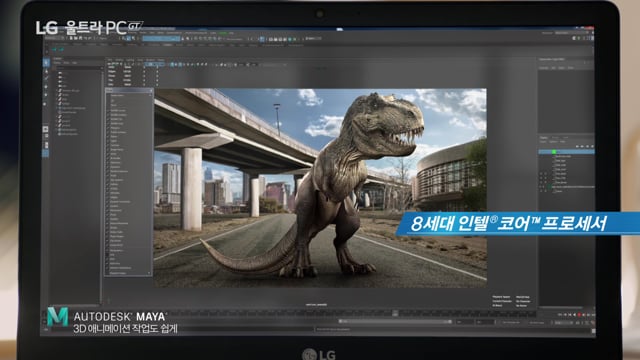This screenshot has width=640, height=360.
Task: Click the current frame marker on time slider
Action: tap(395, 313)
